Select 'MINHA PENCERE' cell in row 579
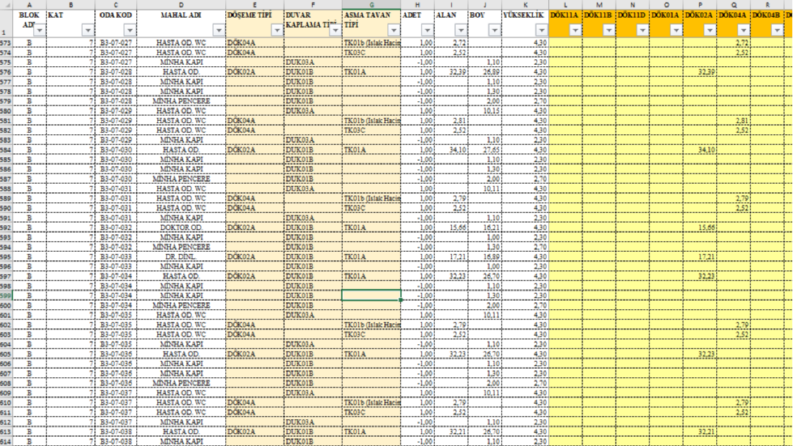 pos(181,101)
